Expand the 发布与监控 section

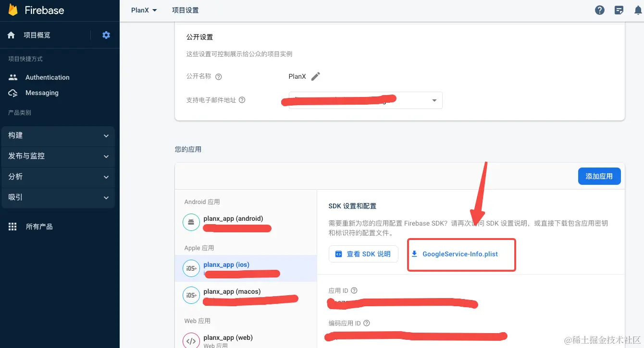pyautogui.click(x=58, y=156)
